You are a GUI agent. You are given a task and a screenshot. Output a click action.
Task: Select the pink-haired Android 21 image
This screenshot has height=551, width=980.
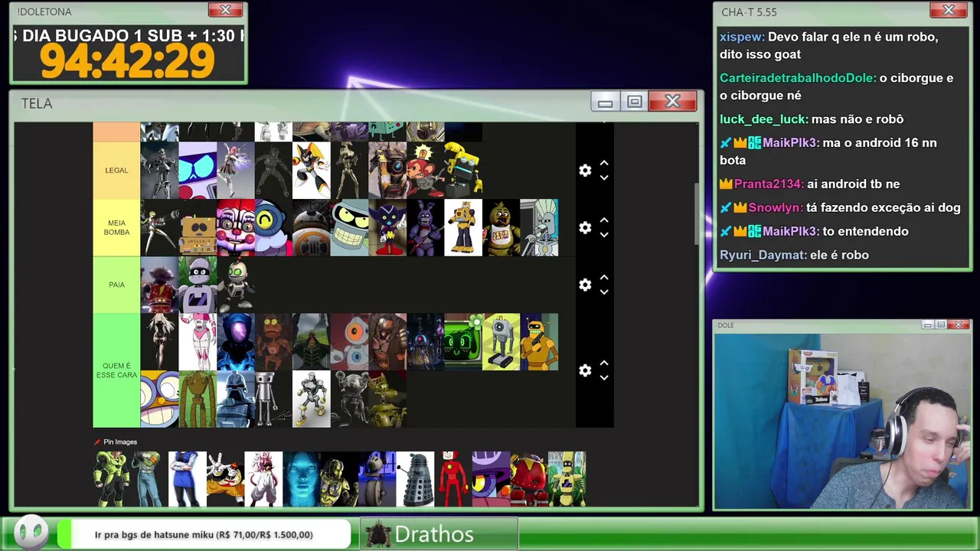click(x=263, y=479)
